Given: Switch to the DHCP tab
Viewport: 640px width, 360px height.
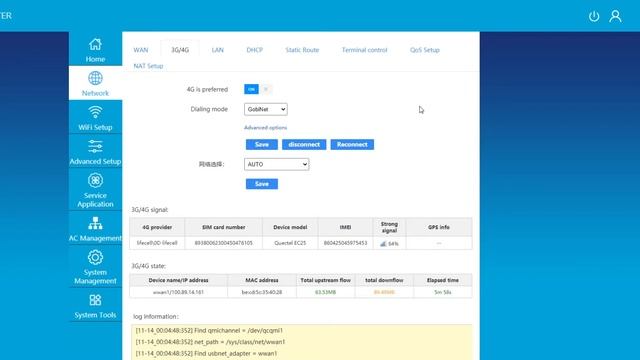Looking at the screenshot, I should 255,50.
